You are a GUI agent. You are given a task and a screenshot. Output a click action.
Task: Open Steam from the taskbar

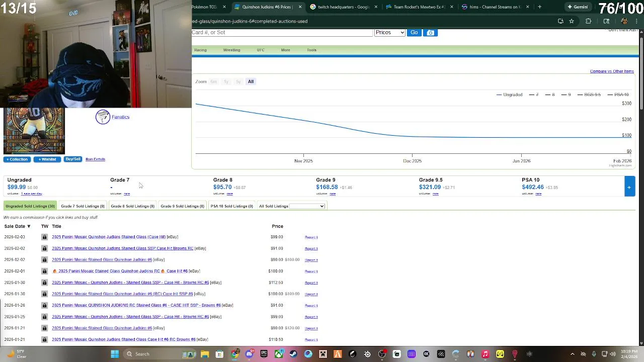[293, 354]
